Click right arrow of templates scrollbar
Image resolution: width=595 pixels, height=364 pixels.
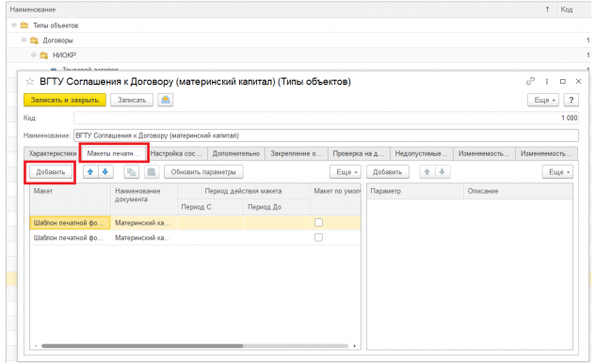[x=355, y=346]
